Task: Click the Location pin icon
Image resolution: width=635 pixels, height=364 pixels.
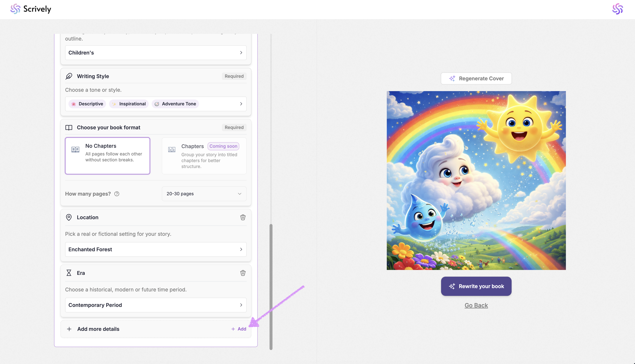Action: click(x=69, y=217)
